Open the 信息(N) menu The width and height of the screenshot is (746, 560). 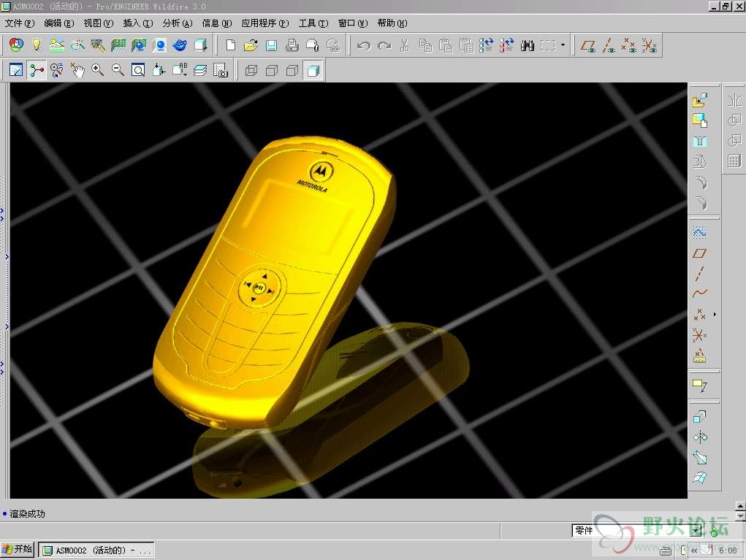click(217, 23)
